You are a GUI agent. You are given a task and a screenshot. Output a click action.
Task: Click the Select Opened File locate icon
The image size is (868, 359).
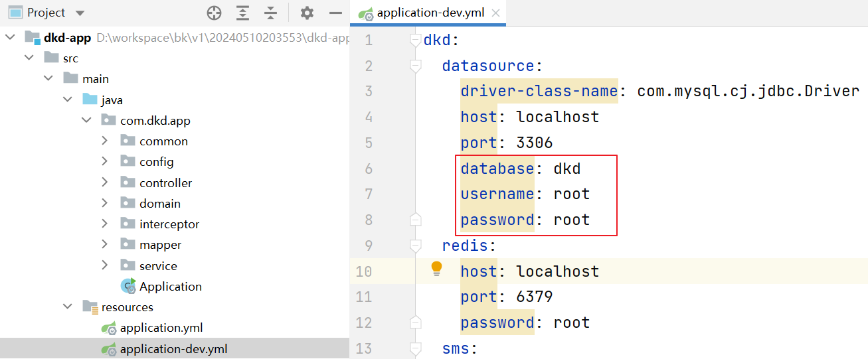214,13
